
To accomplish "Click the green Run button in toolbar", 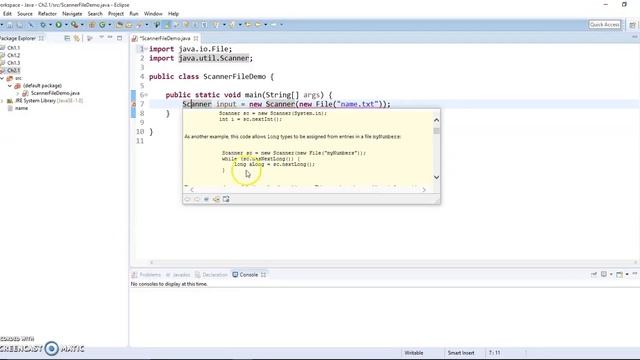I will point(58,25).
